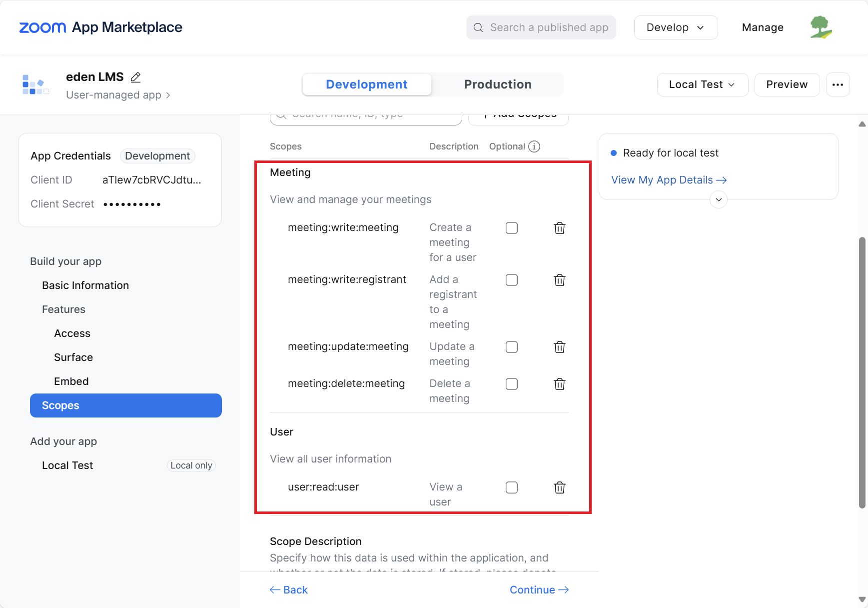This screenshot has height=608, width=868.
Task: Mark meeting:delete:meeting as optional
Action: coord(512,384)
